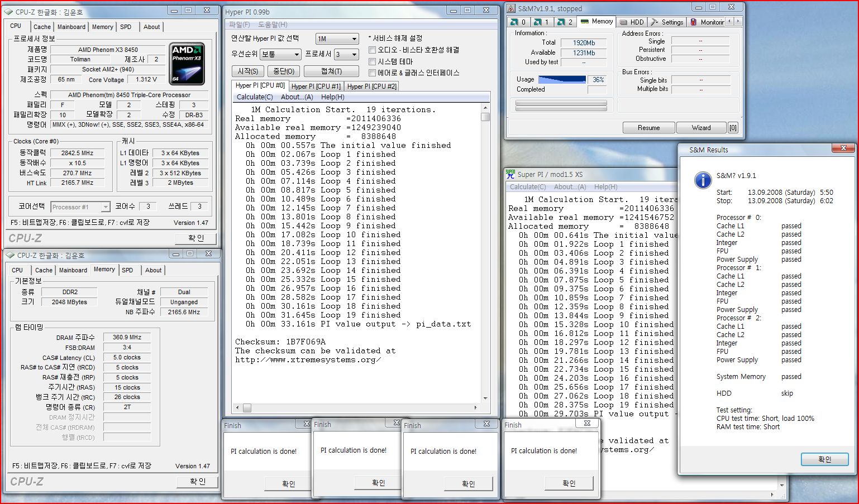Click the Wizard button in S&M
Screen dimensions: 859x504
(701, 128)
